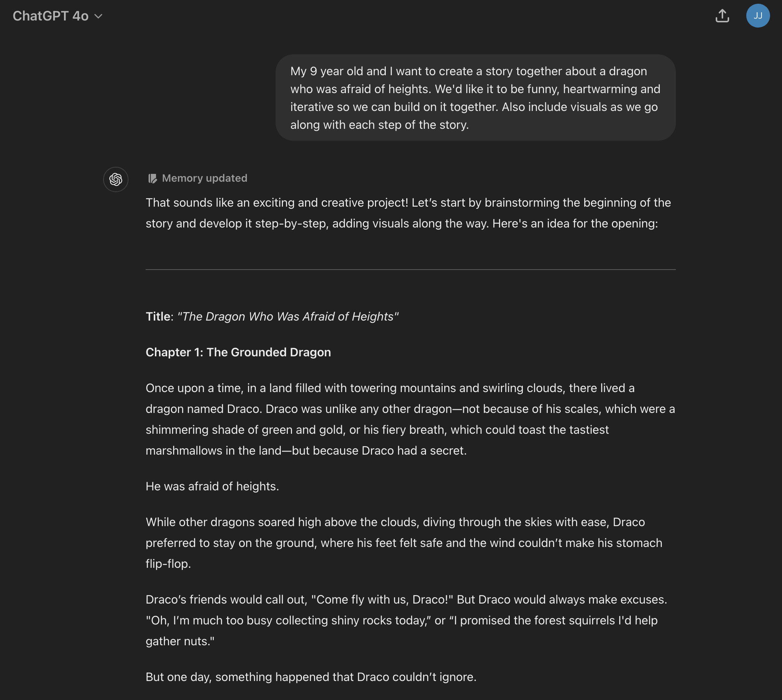Click the flip-flop text in the story
Screen dimensions: 782x700
coord(168,564)
